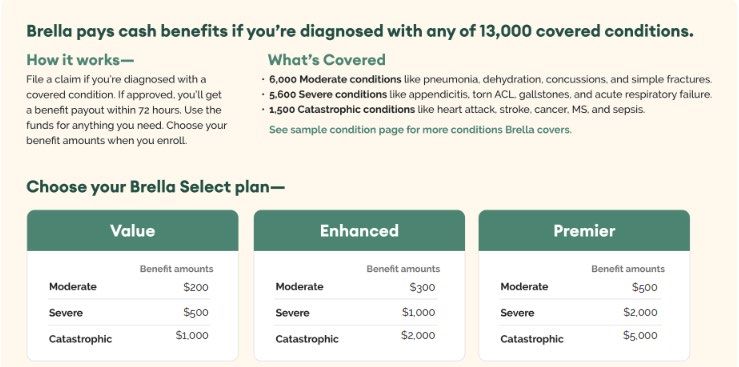Click the How it works heading

[x=80, y=60]
